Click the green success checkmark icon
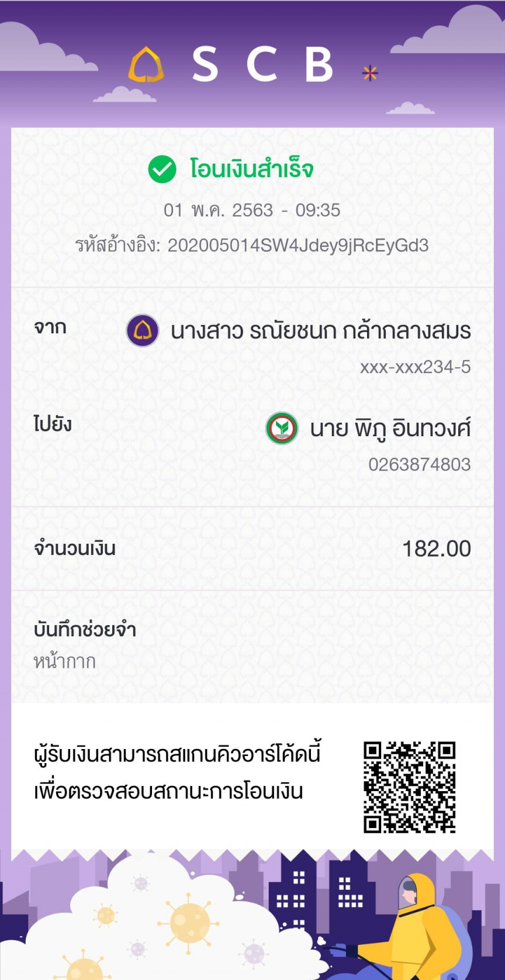 (x=162, y=170)
